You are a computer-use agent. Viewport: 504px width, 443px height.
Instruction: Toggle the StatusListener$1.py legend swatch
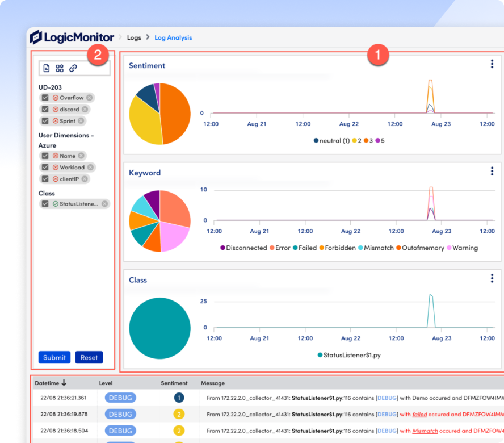(320, 355)
